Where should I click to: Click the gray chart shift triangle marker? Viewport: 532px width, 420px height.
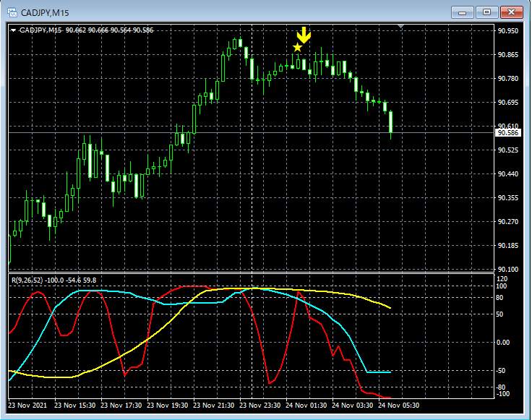400,26
